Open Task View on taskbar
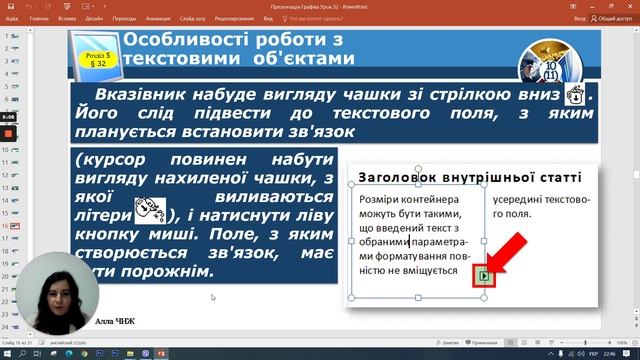640x360 pixels. click(38, 354)
